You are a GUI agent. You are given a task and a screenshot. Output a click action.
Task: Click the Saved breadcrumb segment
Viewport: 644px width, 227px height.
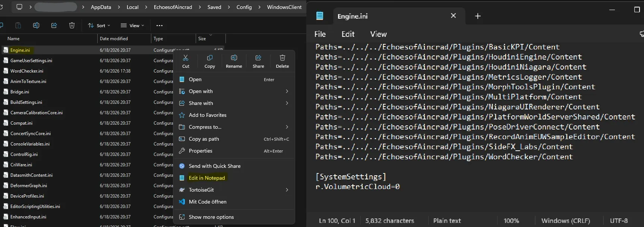click(x=214, y=7)
